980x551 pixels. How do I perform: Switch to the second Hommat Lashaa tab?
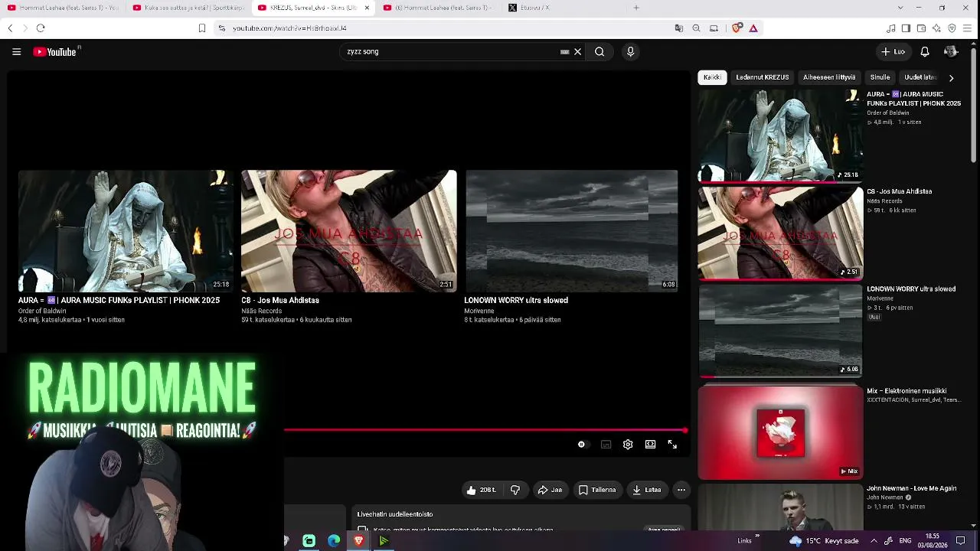(x=438, y=8)
